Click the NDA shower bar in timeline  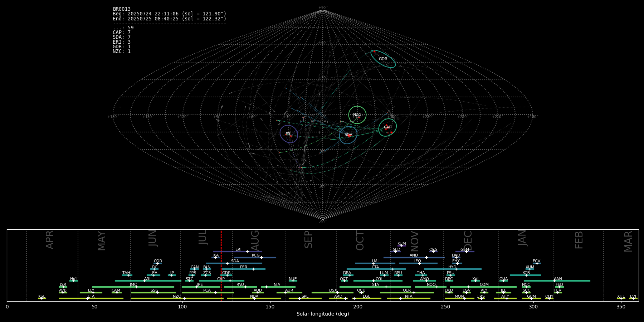click(x=254, y=298)
